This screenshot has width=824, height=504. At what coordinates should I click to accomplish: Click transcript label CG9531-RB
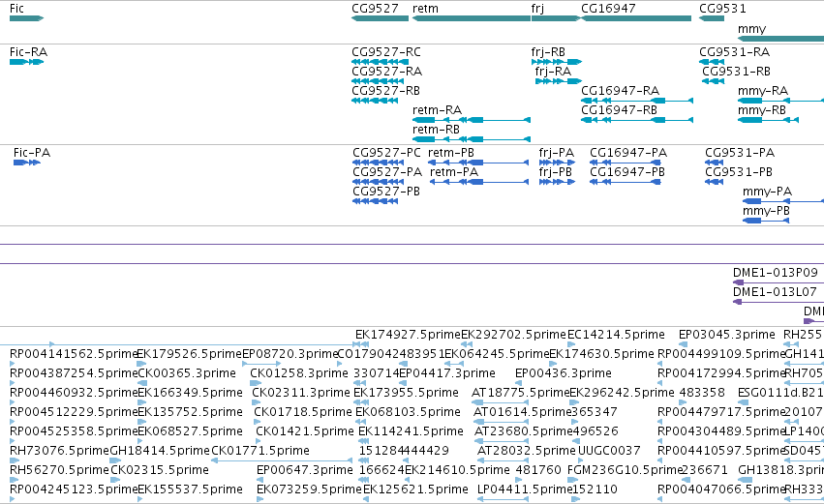[x=736, y=72]
